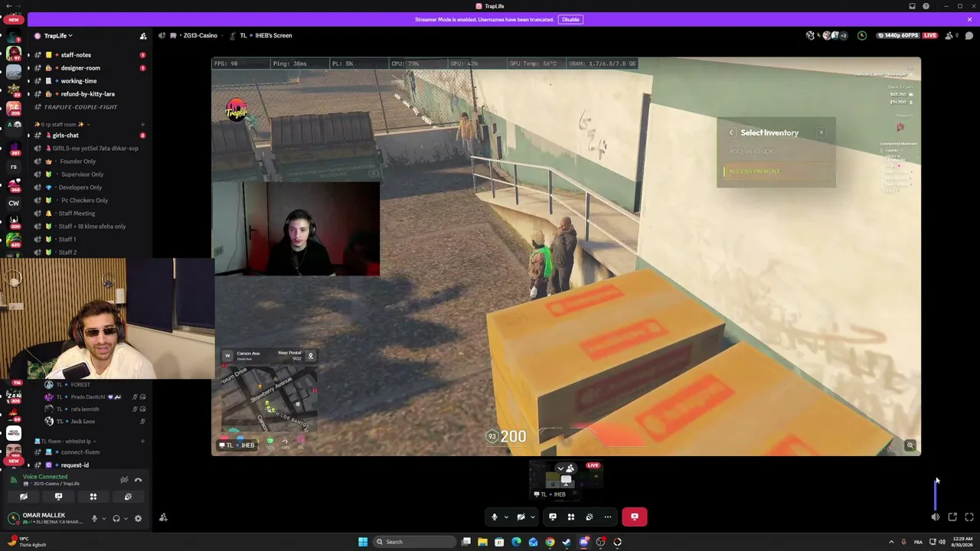Toggle noise suppression in voice panel
980x551 pixels.
[124, 480]
